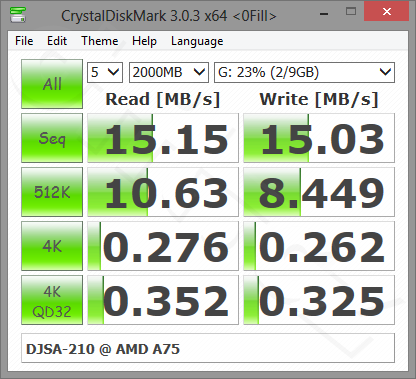Image resolution: width=416 pixels, height=379 pixels.
Task: Start the 4K QD32 benchmark test
Action: coord(52,300)
